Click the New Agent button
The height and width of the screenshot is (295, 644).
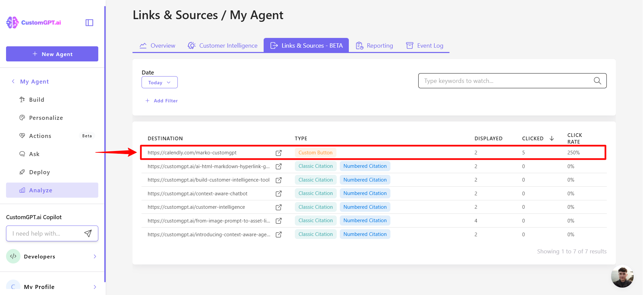pyautogui.click(x=52, y=54)
